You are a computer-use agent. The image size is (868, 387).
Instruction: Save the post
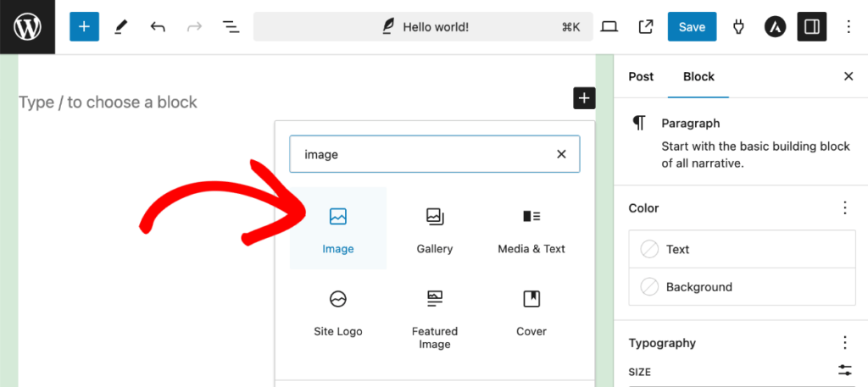(692, 26)
